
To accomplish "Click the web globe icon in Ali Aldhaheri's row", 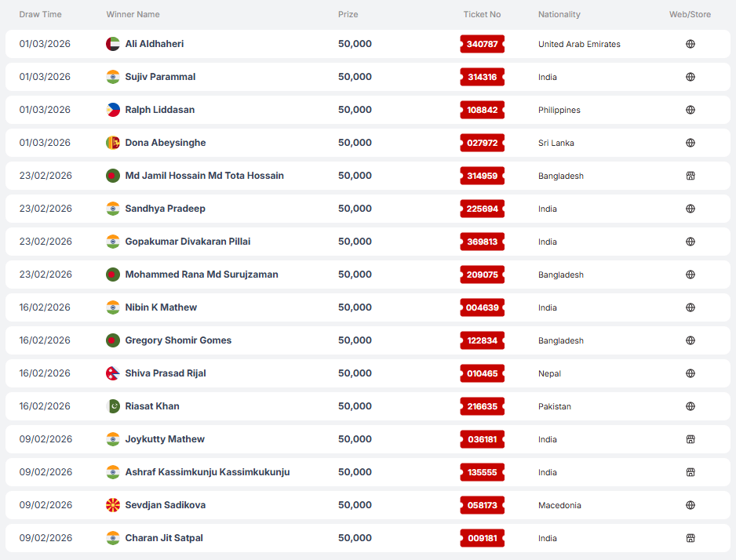I will click(x=690, y=44).
